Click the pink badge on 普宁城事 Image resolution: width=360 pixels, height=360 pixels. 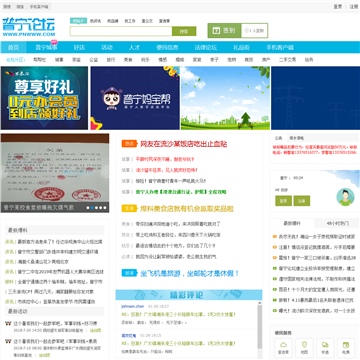click(54, 42)
